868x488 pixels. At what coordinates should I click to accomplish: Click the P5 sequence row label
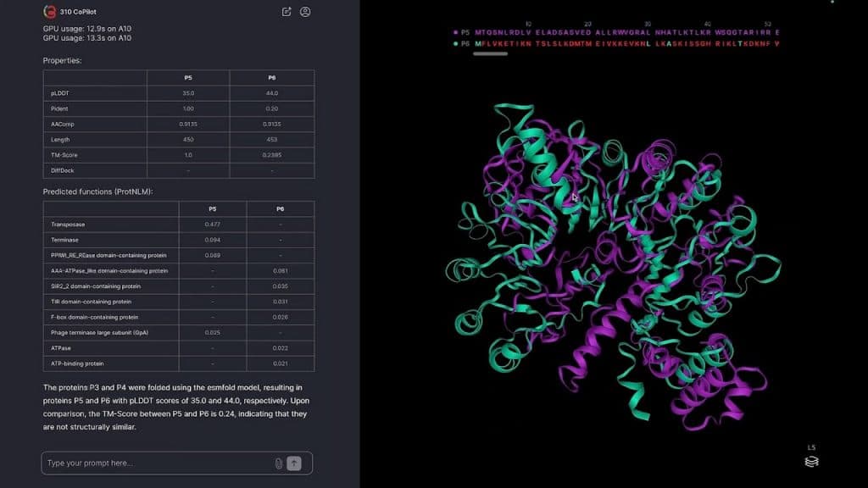coord(465,32)
